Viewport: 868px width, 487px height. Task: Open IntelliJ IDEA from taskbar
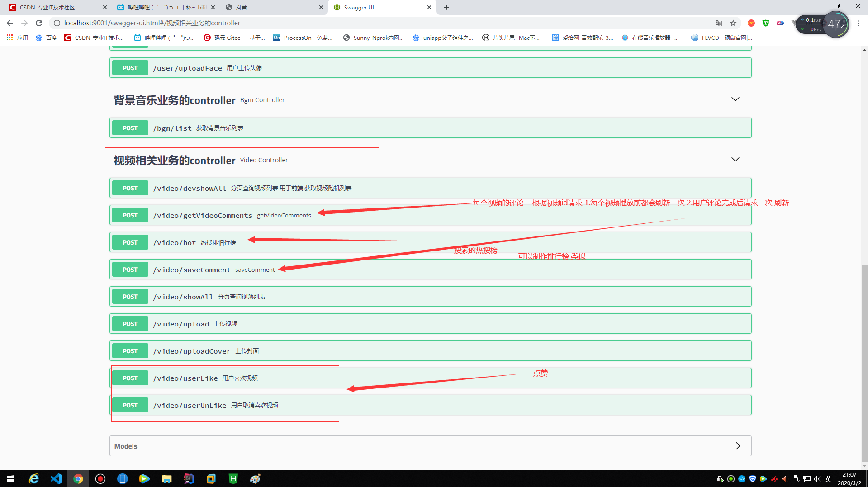[x=189, y=478]
